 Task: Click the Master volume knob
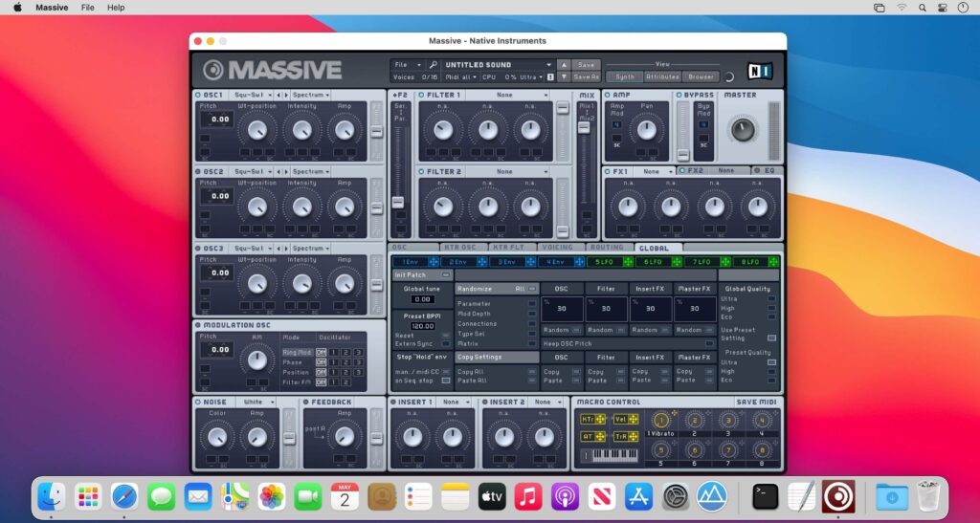[743, 129]
